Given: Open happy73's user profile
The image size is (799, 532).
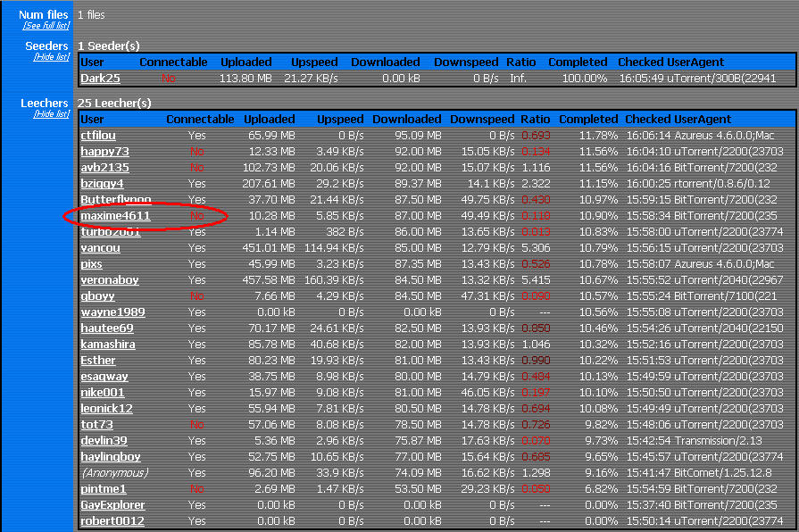Looking at the screenshot, I should (x=104, y=152).
